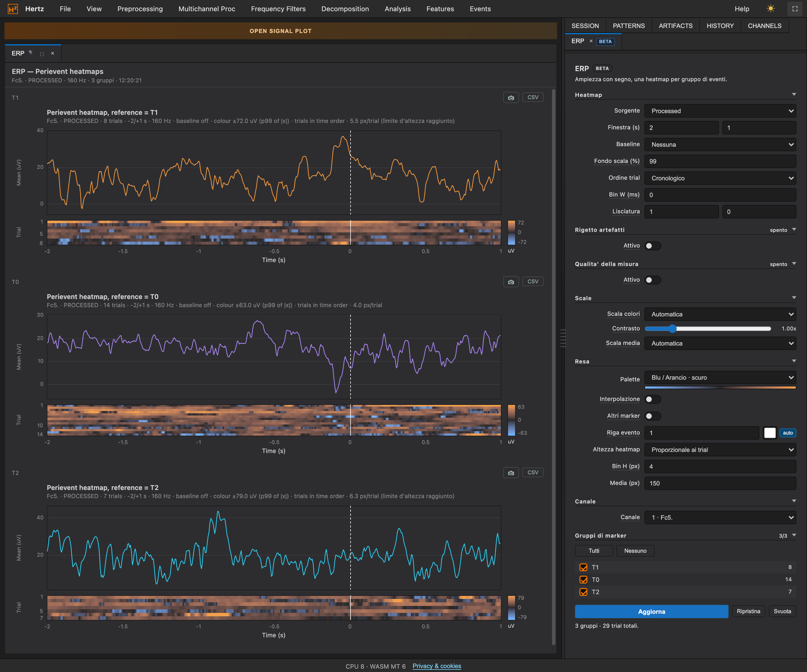
Task: Click the fullscreen icon in the top bar
Action: tap(795, 9)
